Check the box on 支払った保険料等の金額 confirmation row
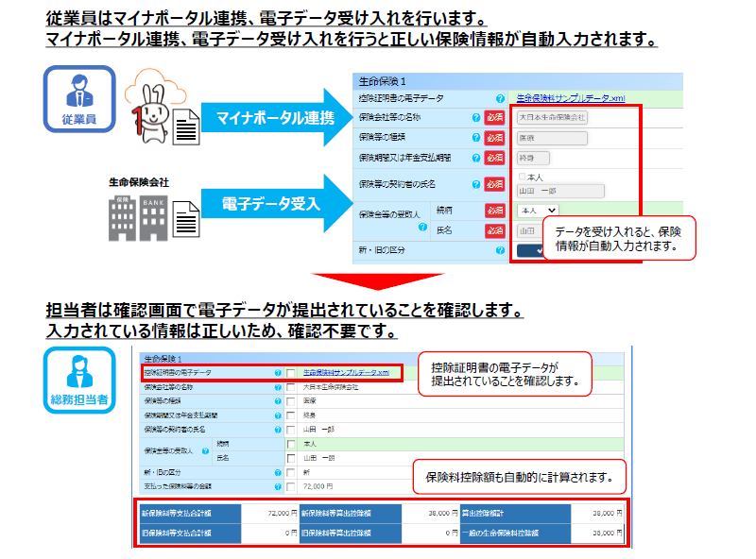 pos(291,486)
